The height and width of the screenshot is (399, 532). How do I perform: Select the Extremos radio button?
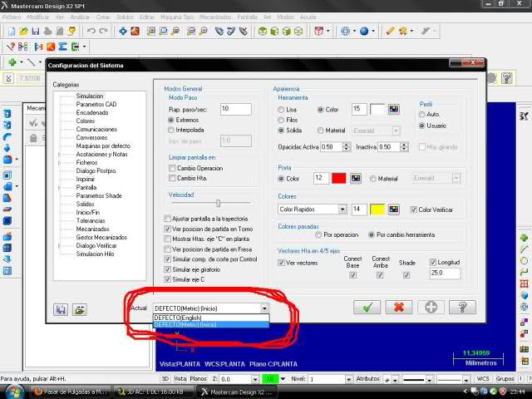coord(171,120)
